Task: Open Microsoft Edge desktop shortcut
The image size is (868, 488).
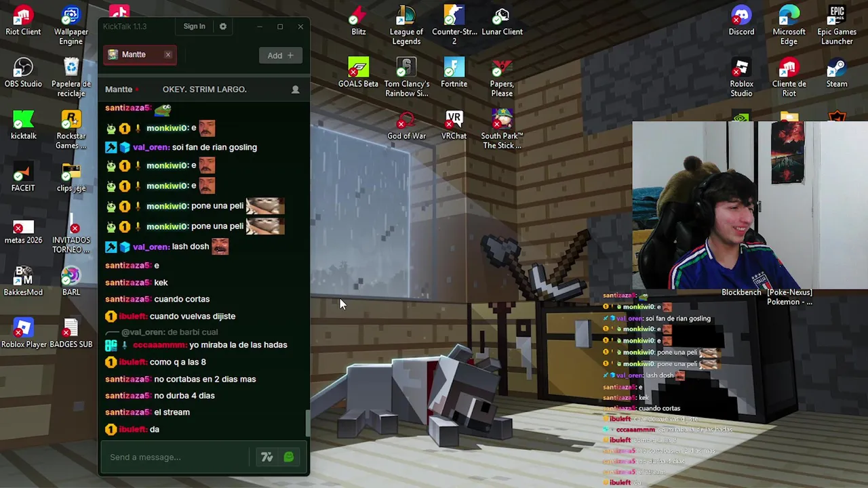Action: [789, 25]
